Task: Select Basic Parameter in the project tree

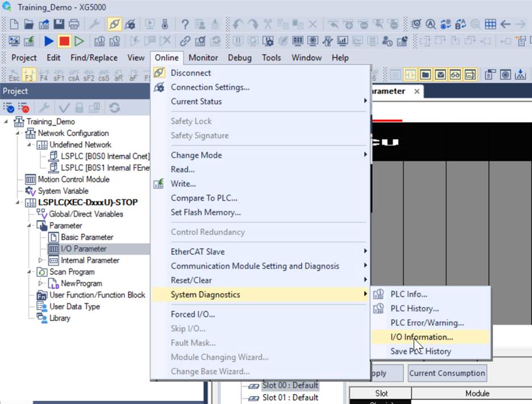Action: 87,237
